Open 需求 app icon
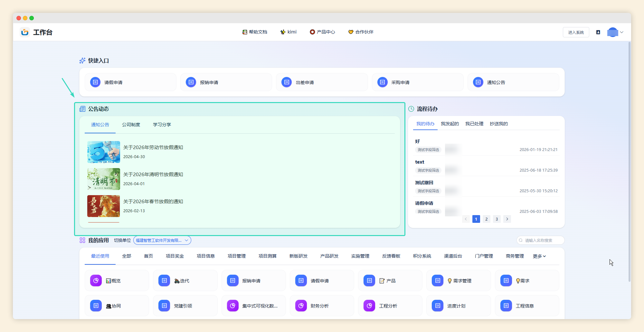This screenshot has width=644, height=332. point(506,280)
